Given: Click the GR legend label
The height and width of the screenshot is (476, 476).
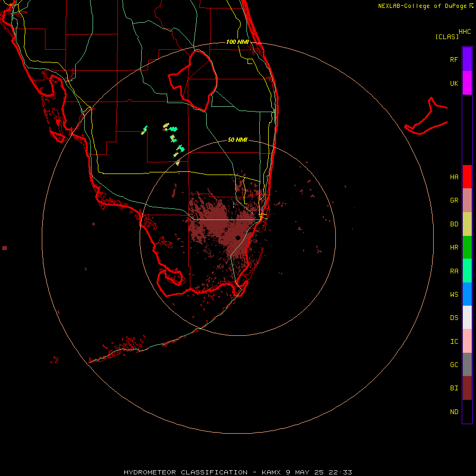Looking at the screenshot, I should tap(454, 200).
